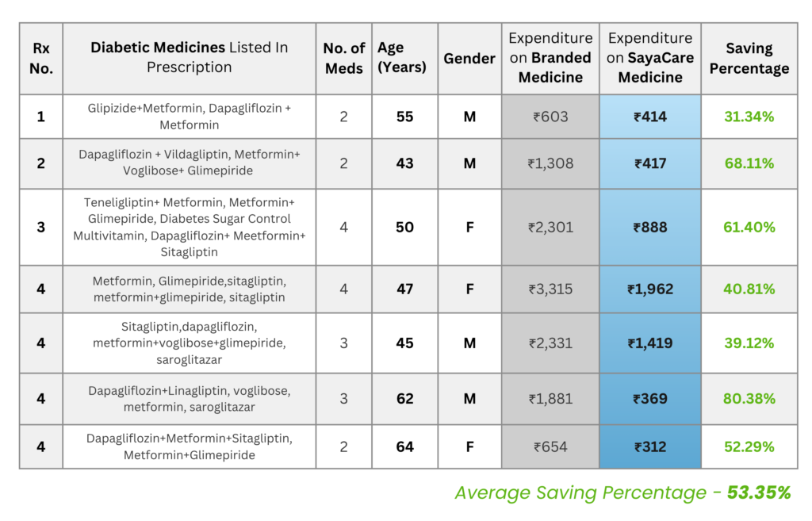This screenshot has height=521, width=812.
Task: Select the 31.34% saving value
Action: tap(749, 117)
